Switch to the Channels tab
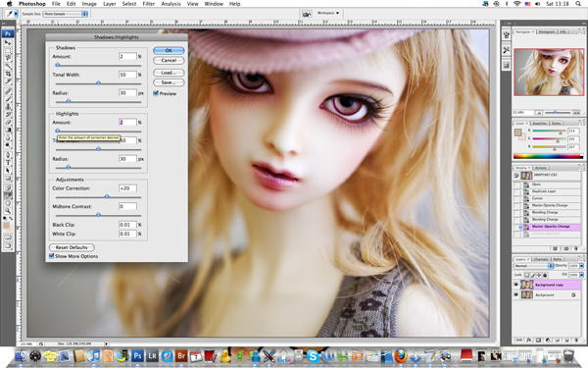 pos(541,259)
